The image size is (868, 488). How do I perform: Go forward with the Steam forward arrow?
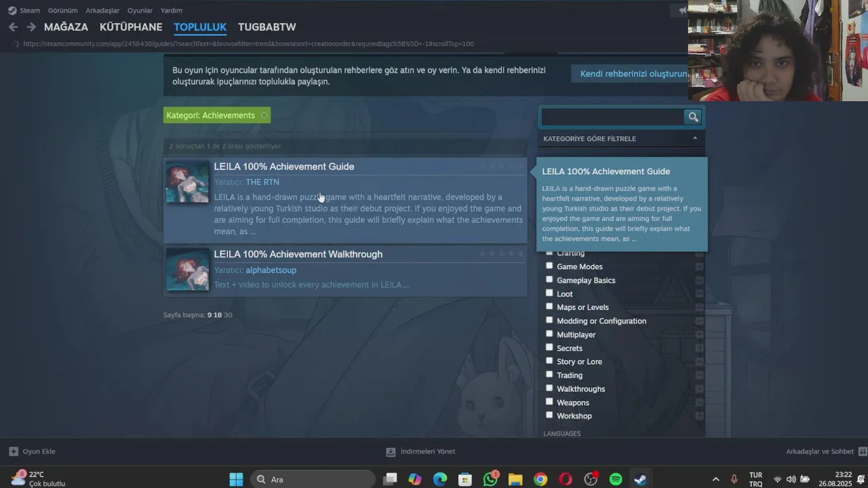pyautogui.click(x=31, y=27)
